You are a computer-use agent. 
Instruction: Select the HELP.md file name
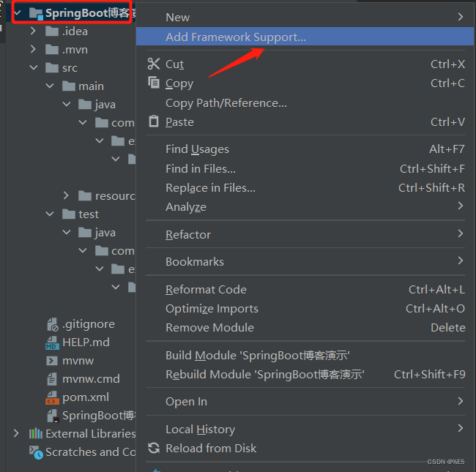pyautogui.click(x=86, y=342)
